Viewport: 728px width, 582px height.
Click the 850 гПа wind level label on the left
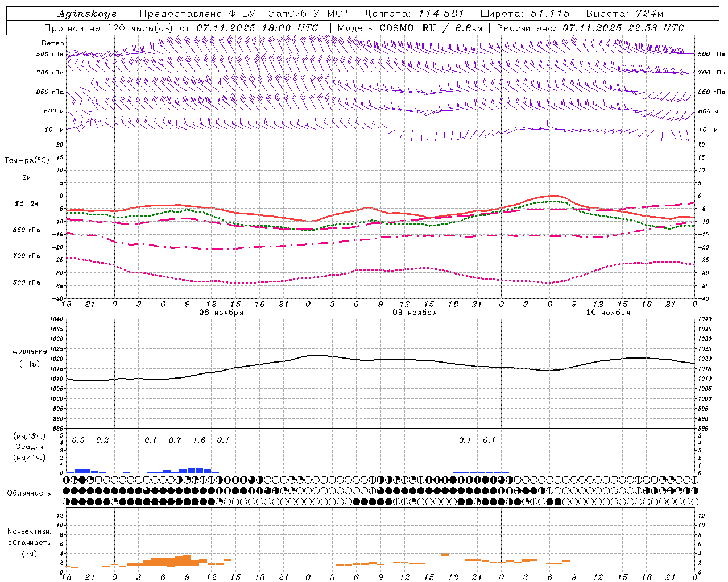[x=50, y=92]
